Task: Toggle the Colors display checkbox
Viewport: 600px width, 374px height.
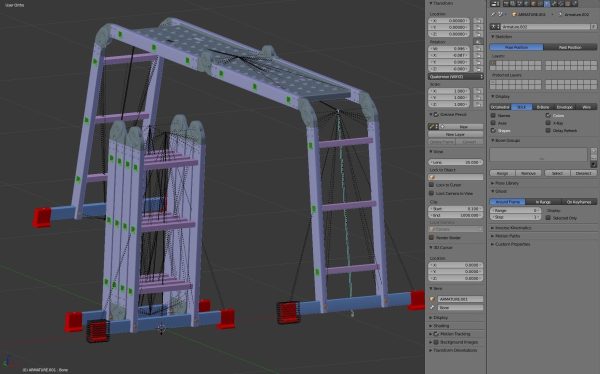Action: pyautogui.click(x=548, y=115)
